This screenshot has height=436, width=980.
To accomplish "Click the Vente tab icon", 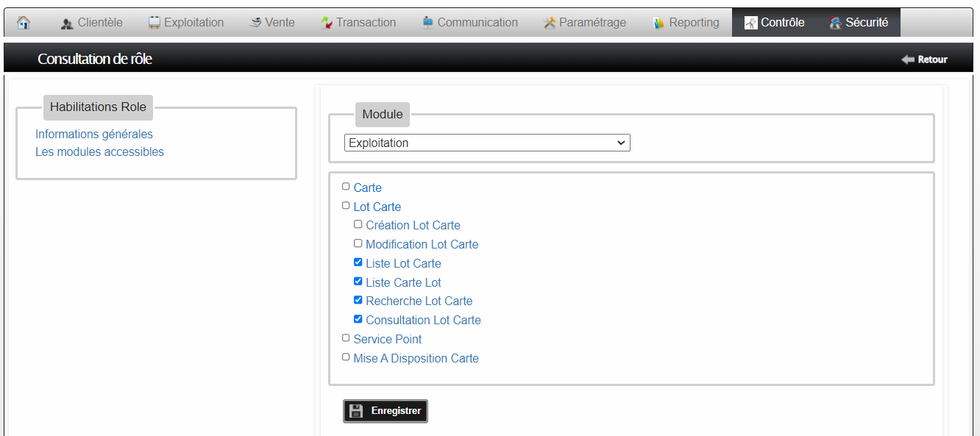I will 255,23.
